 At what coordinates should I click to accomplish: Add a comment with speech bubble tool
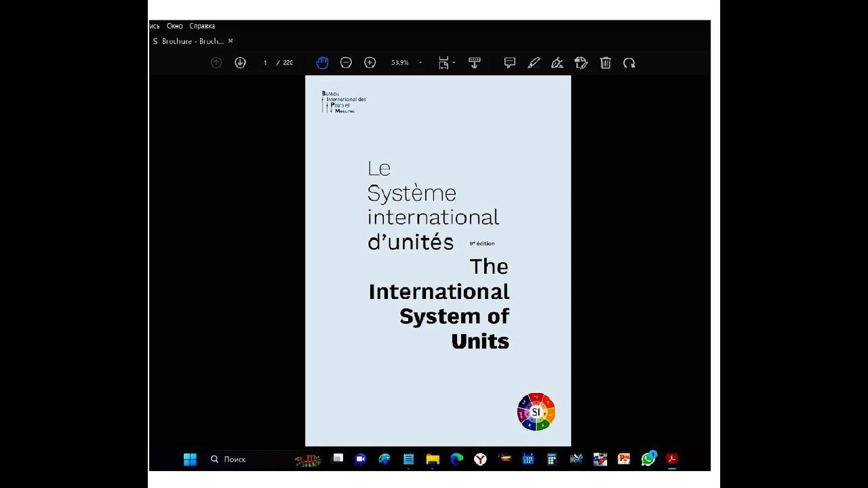(x=510, y=62)
